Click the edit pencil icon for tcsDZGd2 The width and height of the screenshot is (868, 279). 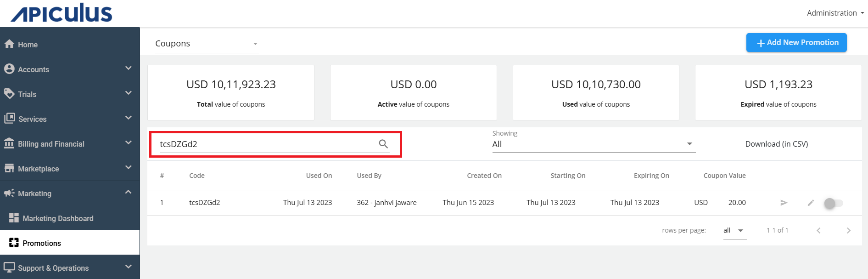pos(811,203)
